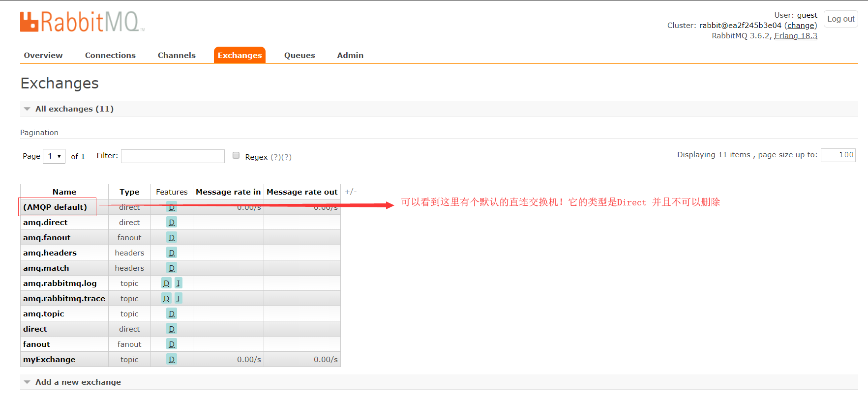Click the 0.00/s rate out value for myExchange
This screenshot has height=396, width=868.
(326, 360)
